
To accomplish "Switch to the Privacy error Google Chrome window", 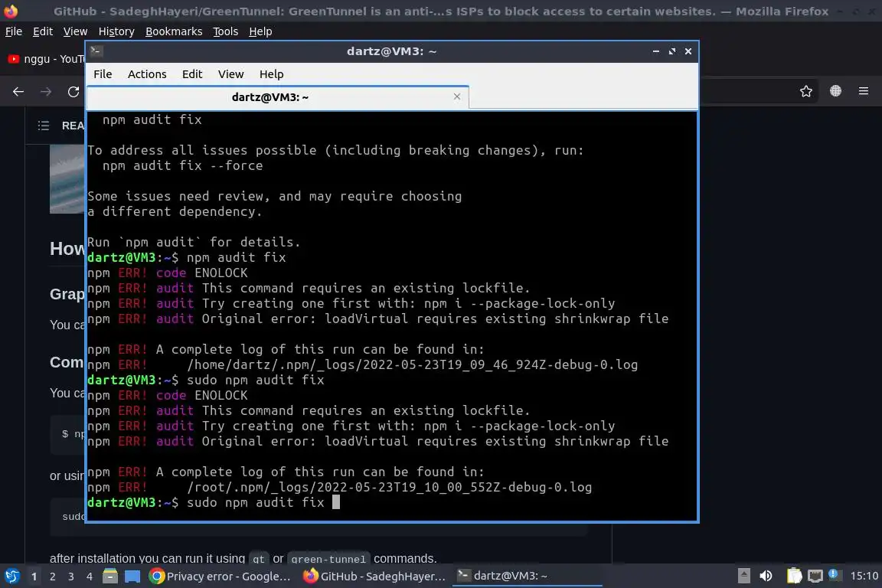I will [x=220, y=577].
